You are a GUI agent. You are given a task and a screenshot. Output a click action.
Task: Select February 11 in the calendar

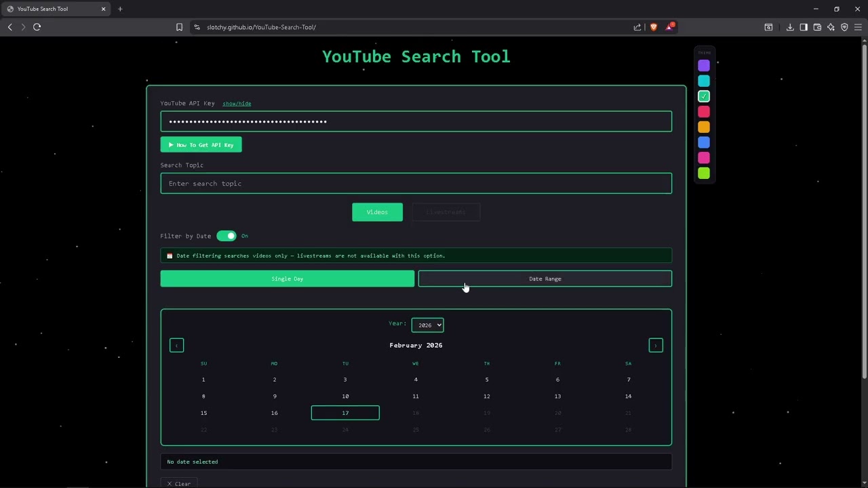point(416,396)
